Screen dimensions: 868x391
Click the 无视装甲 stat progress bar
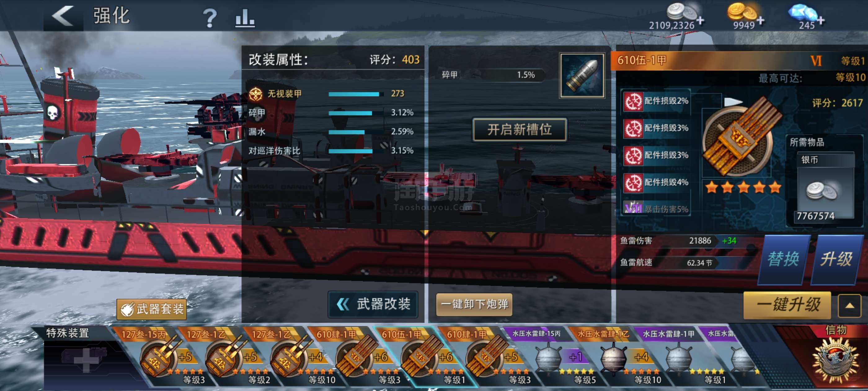(x=356, y=94)
